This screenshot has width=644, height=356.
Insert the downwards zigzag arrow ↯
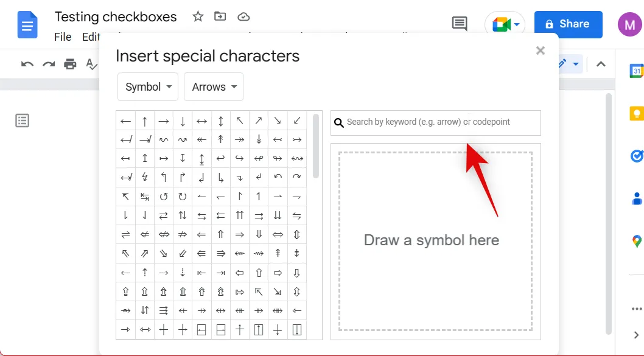145,177
